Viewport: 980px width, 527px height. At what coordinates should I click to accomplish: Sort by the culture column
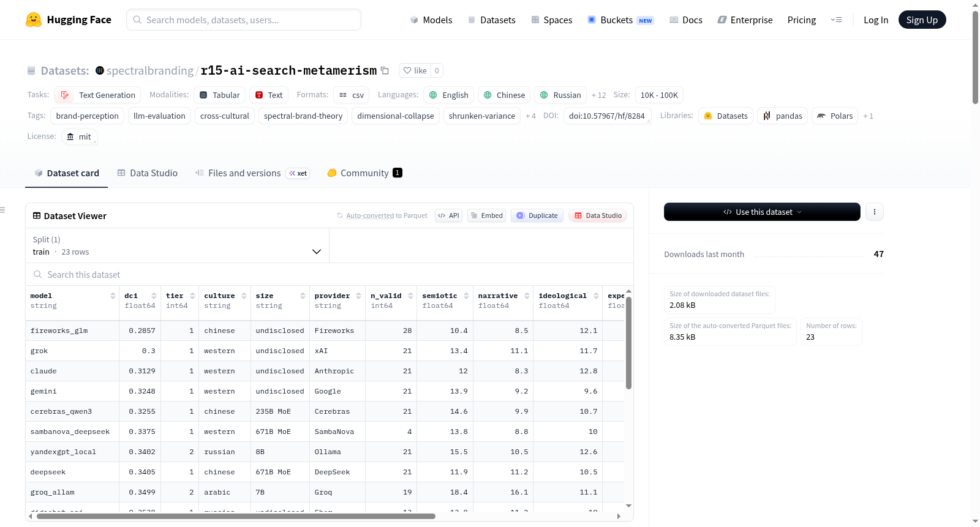click(244, 296)
